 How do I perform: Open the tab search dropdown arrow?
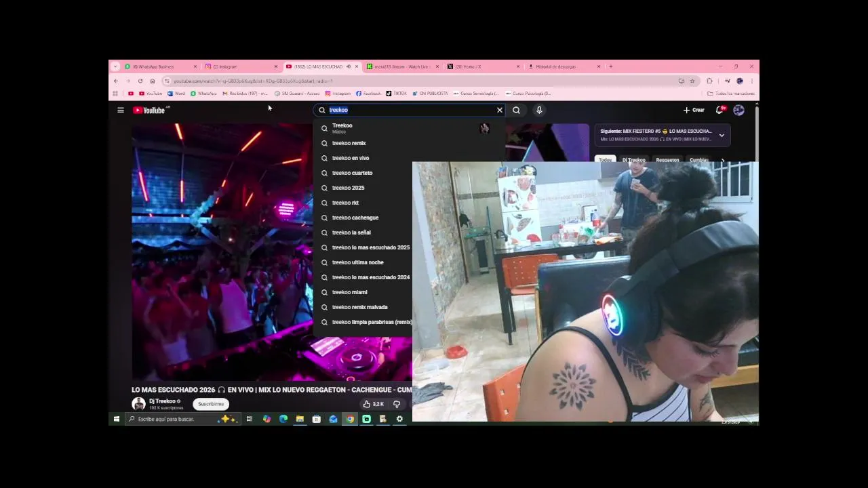pos(115,66)
